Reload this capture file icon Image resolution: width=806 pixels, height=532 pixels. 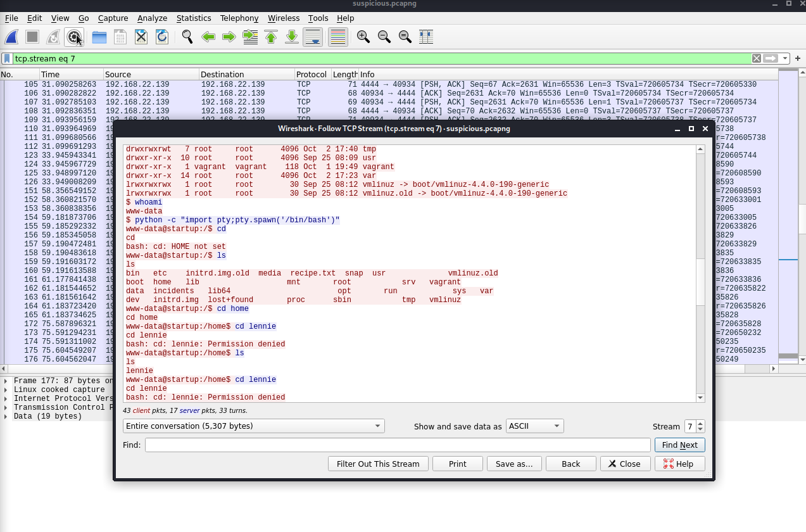tap(162, 37)
